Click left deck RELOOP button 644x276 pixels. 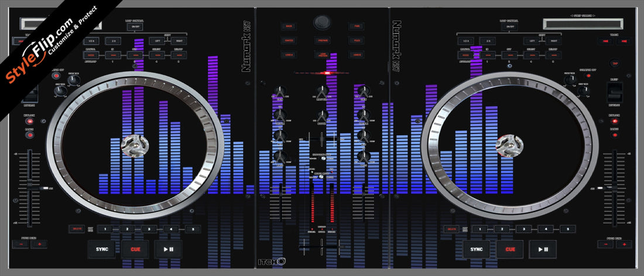179,55
